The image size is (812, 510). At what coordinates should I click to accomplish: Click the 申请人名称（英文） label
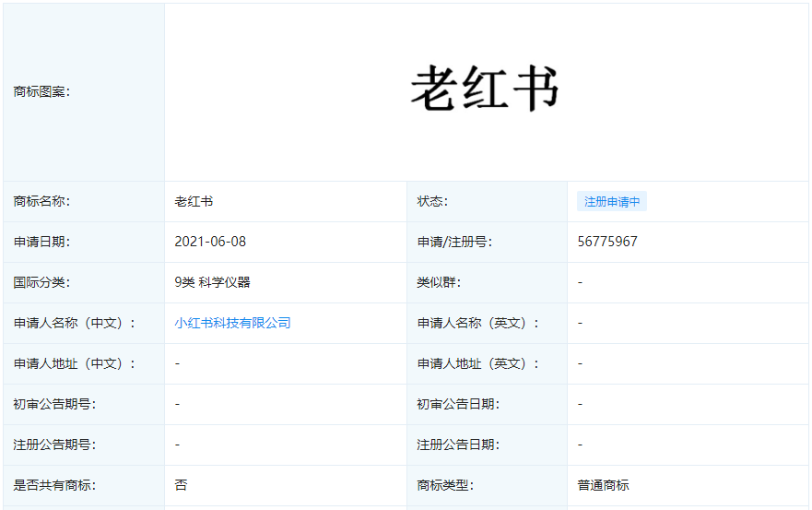[x=478, y=323]
